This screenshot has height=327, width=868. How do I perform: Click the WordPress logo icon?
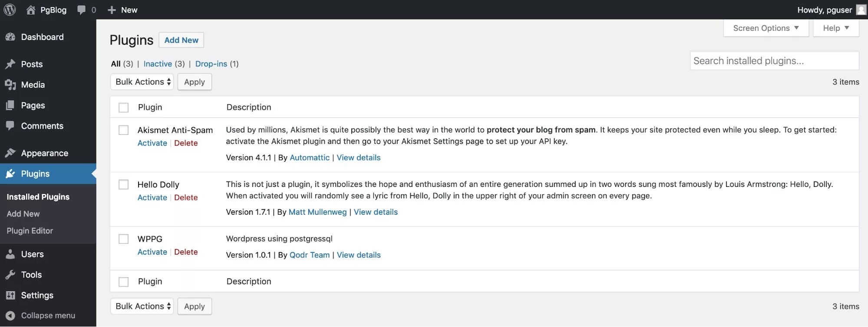tap(10, 10)
